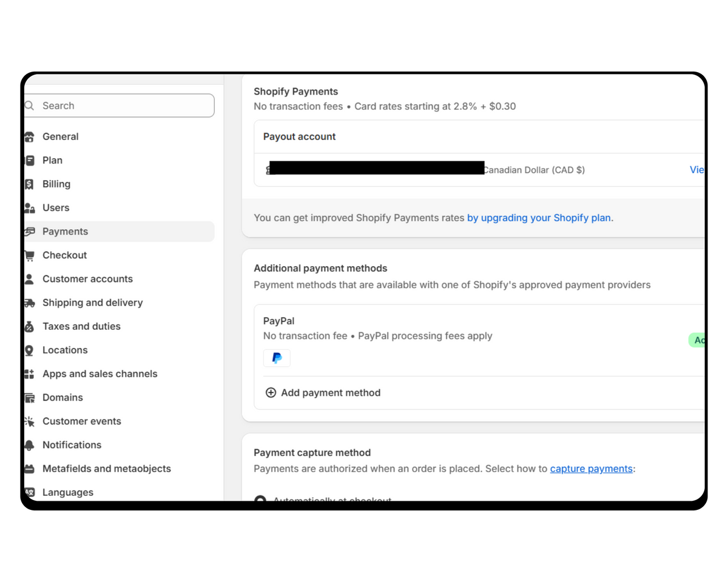Click the Locations pin icon
This screenshot has height=582, width=728.
29,350
